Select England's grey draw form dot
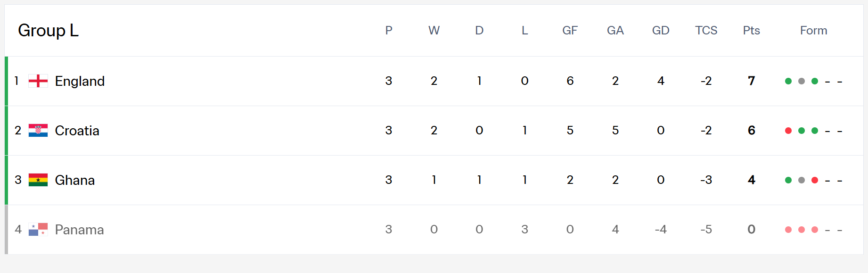This screenshot has width=868, height=273. pyautogui.click(x=802, y=81)
